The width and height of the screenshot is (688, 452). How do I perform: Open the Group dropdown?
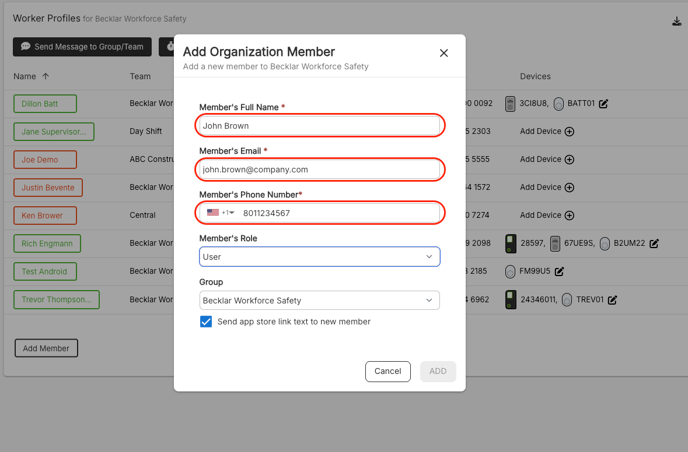[x=319, y=301]
